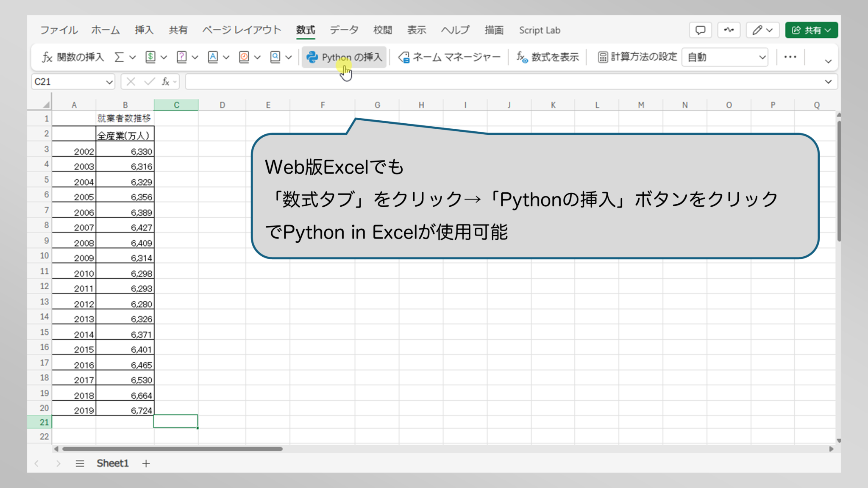Select the lookup and reference functions icon

(275, 57)
